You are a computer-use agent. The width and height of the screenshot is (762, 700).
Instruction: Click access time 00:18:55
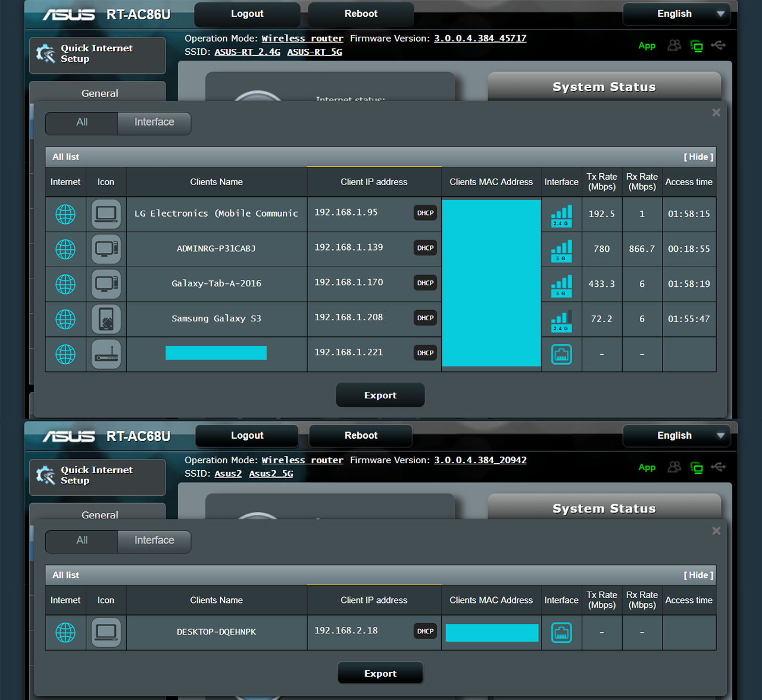pos(689,249)
